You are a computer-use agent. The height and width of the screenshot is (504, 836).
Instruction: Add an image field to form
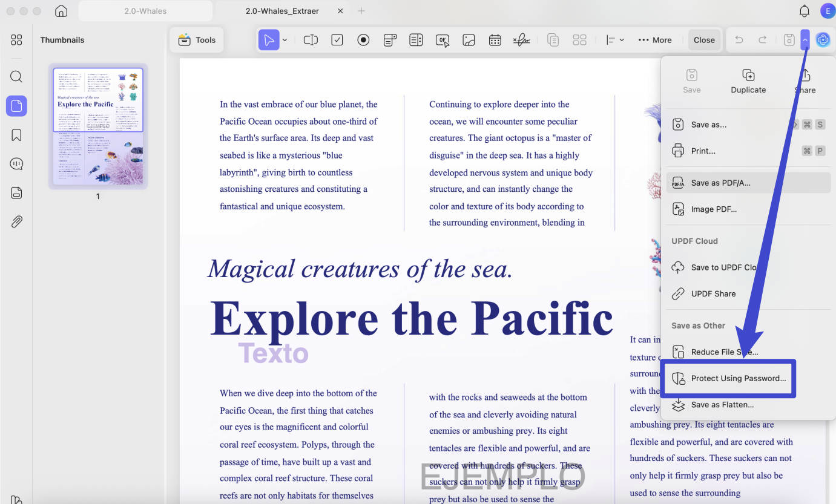click(469, 40)
